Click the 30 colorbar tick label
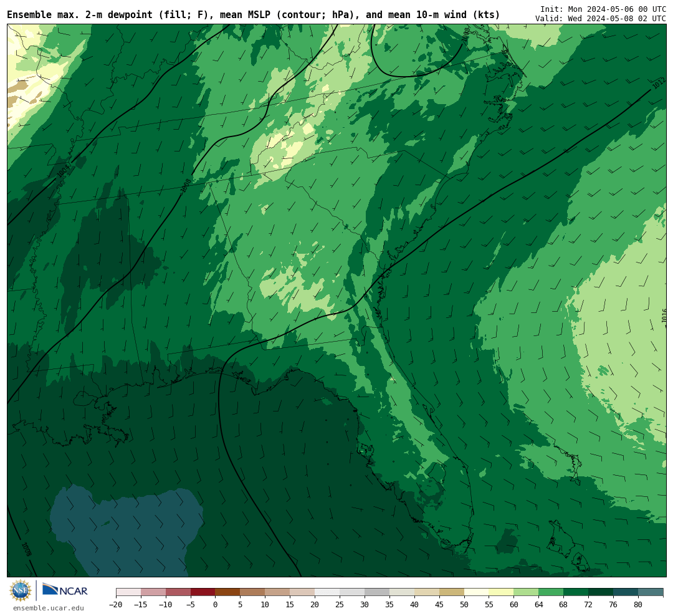This screenshot has width=673, height=616. coord(365,605)
